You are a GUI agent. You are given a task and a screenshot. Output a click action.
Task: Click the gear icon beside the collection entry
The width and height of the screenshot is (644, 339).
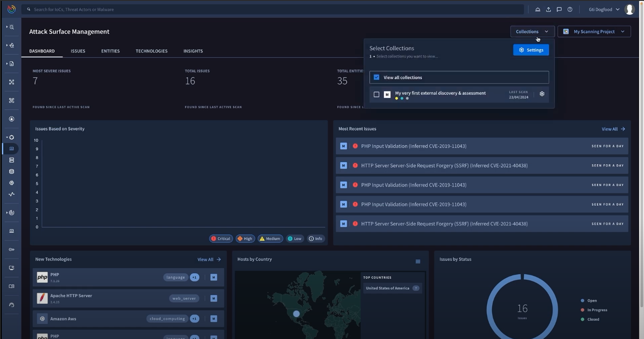542,93
